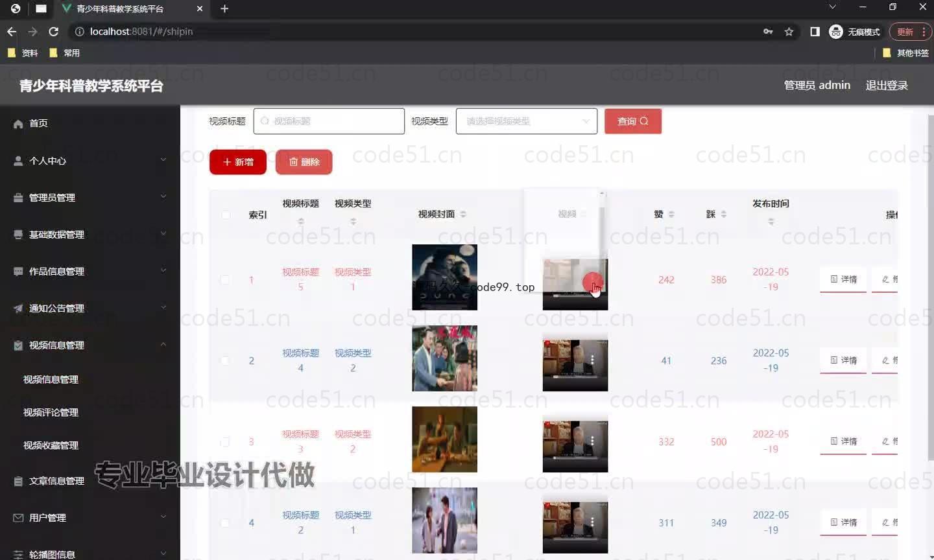This screenshot has height=560, width=934.
Task: Click the 删除 delete button
Action: click(304, 162)
